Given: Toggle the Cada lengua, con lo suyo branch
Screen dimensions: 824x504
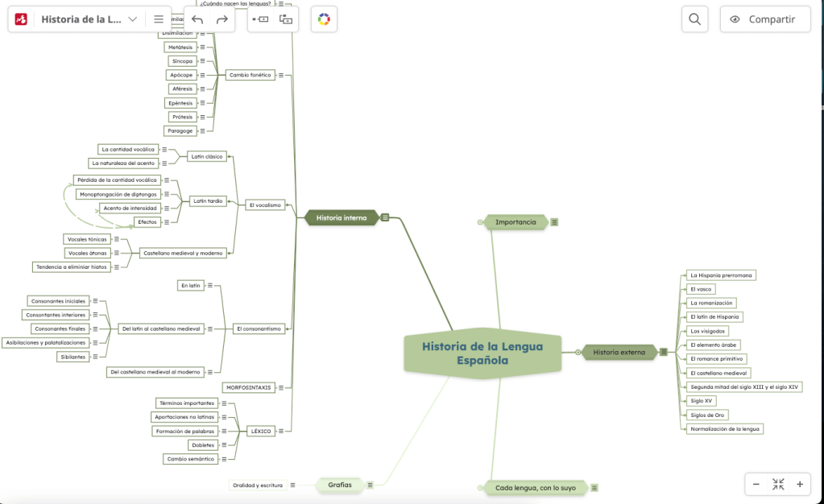Looking at the screenshot, I should tap(480, 488).
